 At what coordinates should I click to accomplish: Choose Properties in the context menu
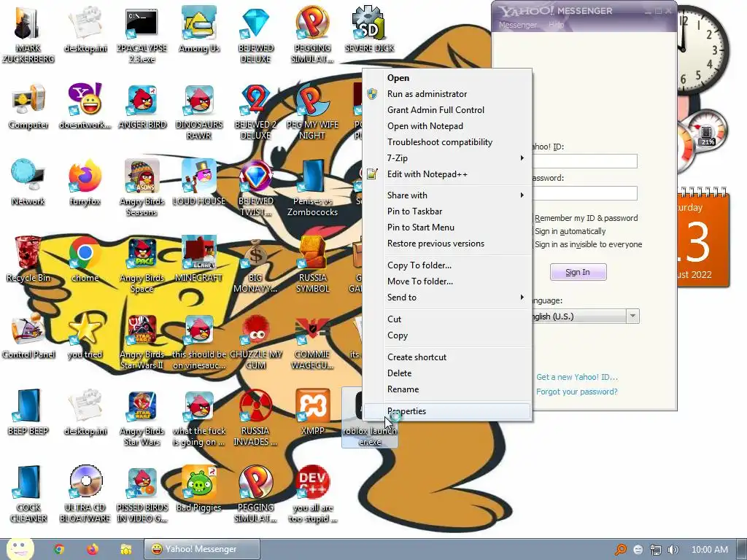447,411
